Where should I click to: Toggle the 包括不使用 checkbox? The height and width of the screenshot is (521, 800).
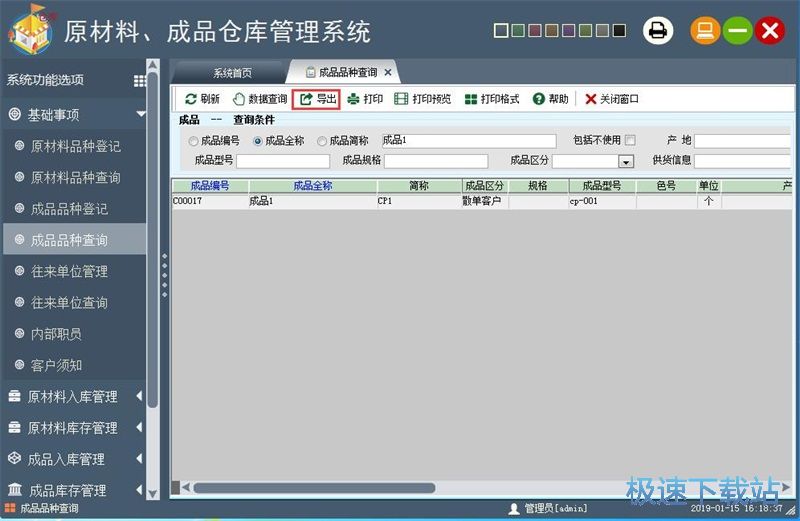(x=631, y=140)
